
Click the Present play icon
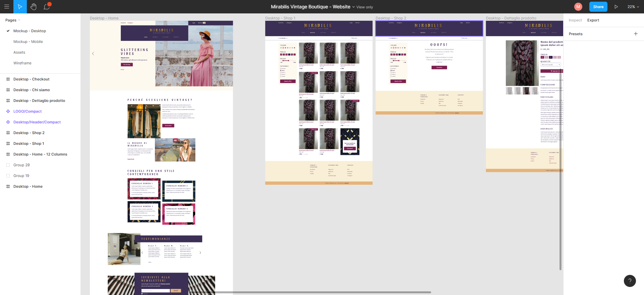(x=616, y=7)
